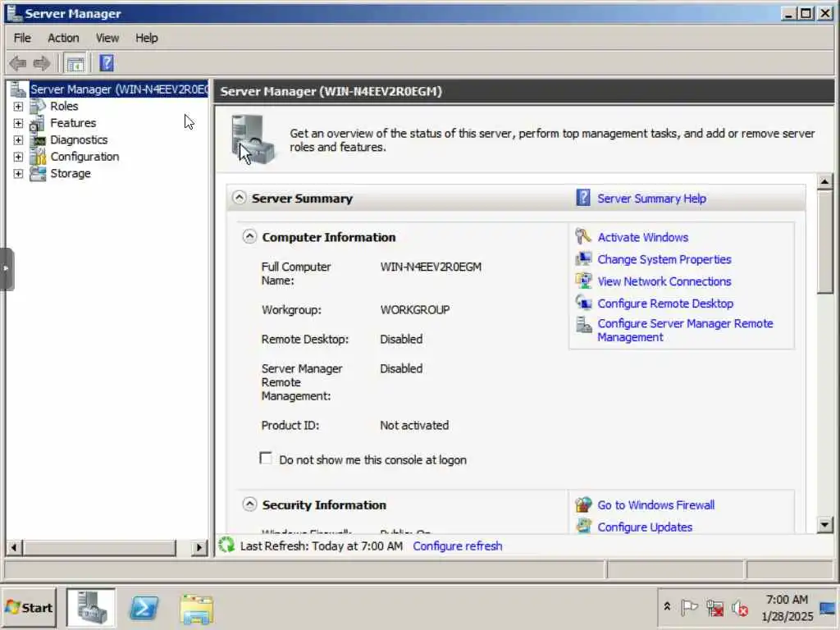The image size is (840, 630).
Task: Click the Action Center flag tray icon
Action: pos(689,608)
